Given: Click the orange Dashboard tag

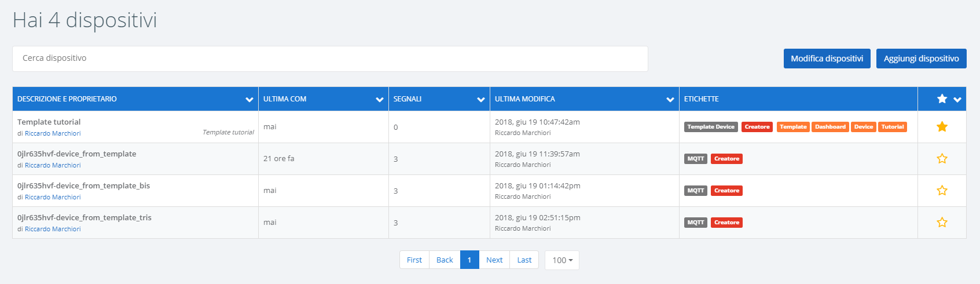Looking at the screenshot, I should [830, 127].
